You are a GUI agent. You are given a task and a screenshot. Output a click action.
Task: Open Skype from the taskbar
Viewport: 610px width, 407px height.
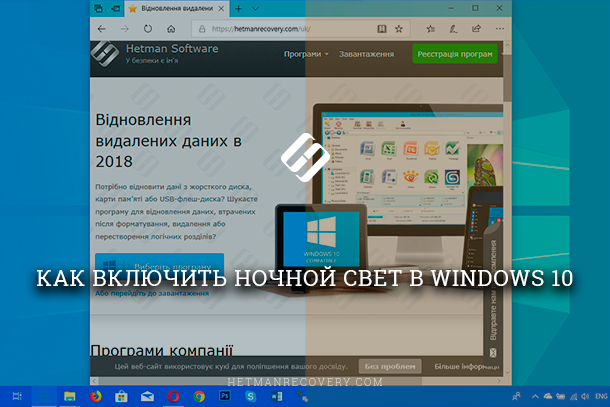251,396
